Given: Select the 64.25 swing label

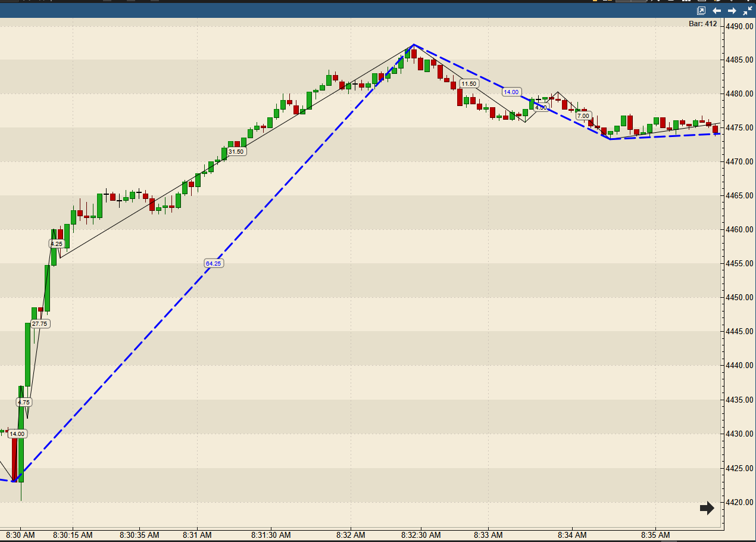Looking at the screenshot, I should point(214,263).
